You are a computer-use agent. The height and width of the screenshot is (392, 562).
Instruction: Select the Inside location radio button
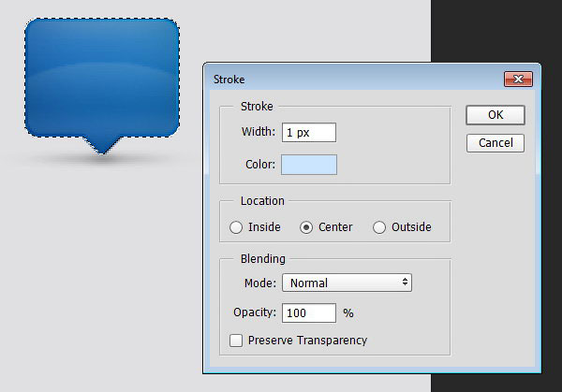pyautogui.click(x=236, y=227)
